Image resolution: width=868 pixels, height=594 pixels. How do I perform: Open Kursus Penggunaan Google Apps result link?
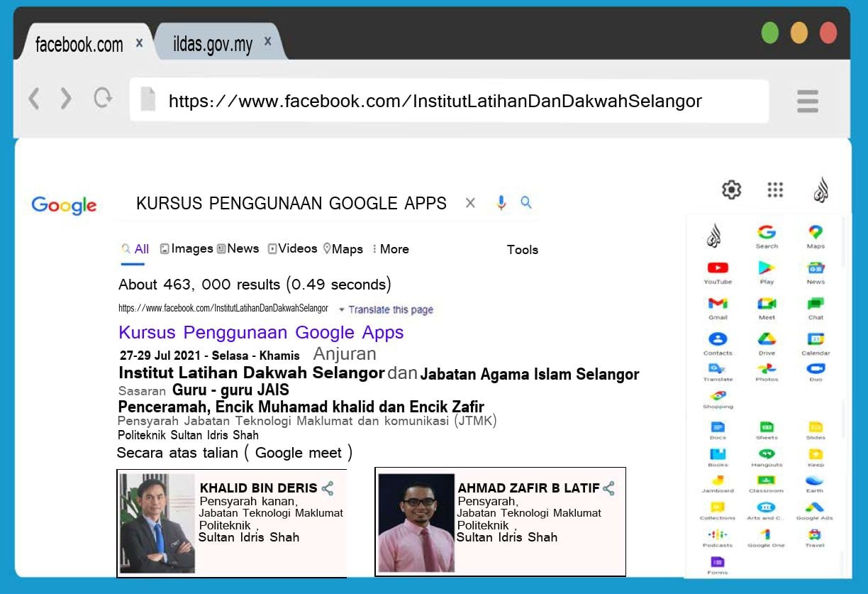261,333
